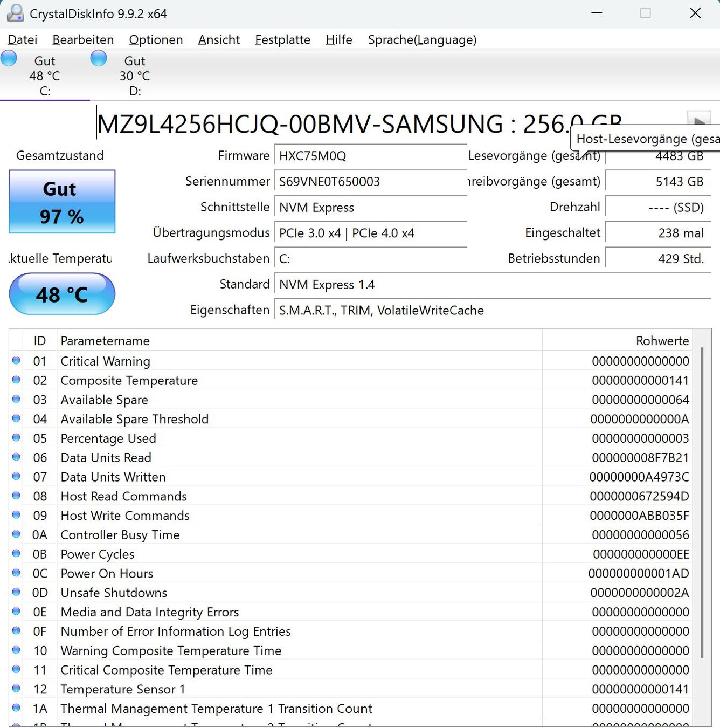Click the serial number field S69VNE0T650003
720x728 pixels.
pos(370,182)
